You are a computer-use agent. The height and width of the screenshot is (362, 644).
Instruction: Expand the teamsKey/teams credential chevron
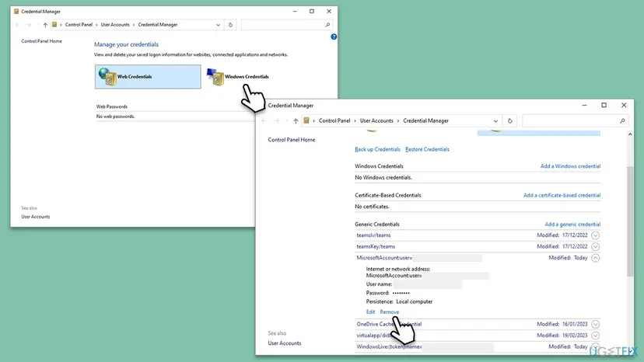(x=595, y=247)
